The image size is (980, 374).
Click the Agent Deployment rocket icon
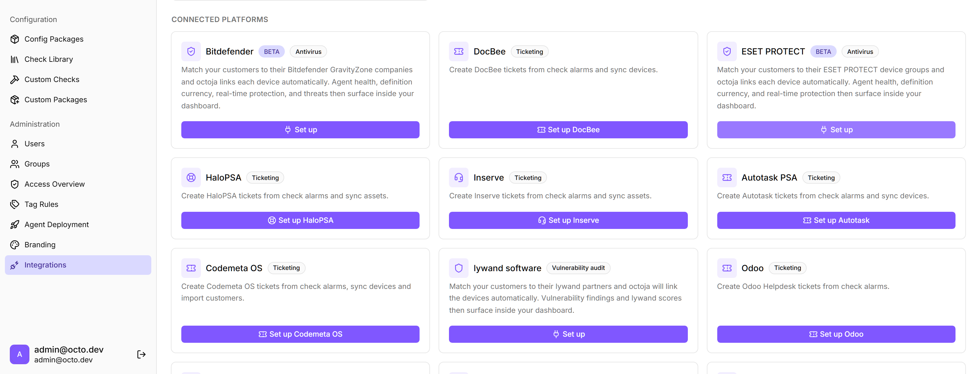[14, 225]
